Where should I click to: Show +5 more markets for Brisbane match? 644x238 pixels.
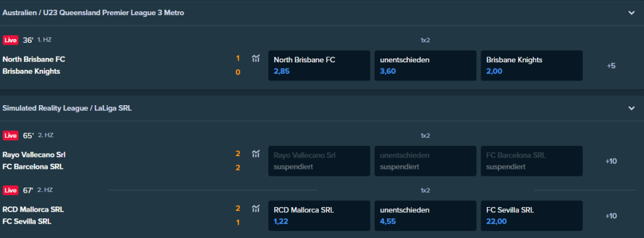tap(611, 65)
